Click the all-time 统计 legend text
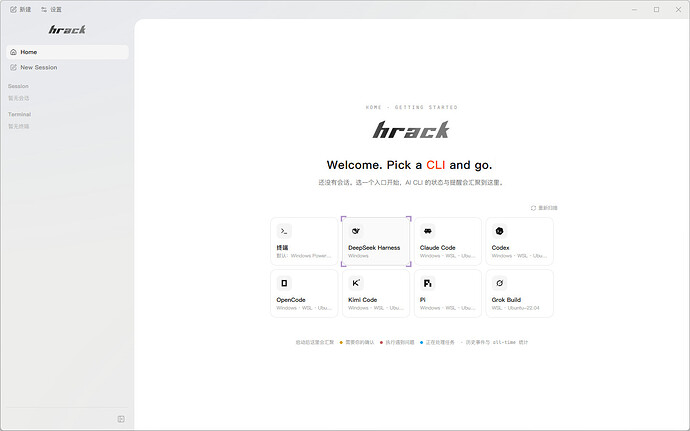Screen dimensions: 690x431 coord(510,342)
